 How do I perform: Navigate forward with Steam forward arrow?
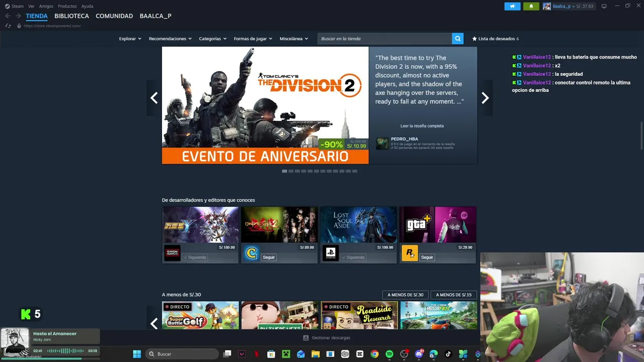coord(18,16)
